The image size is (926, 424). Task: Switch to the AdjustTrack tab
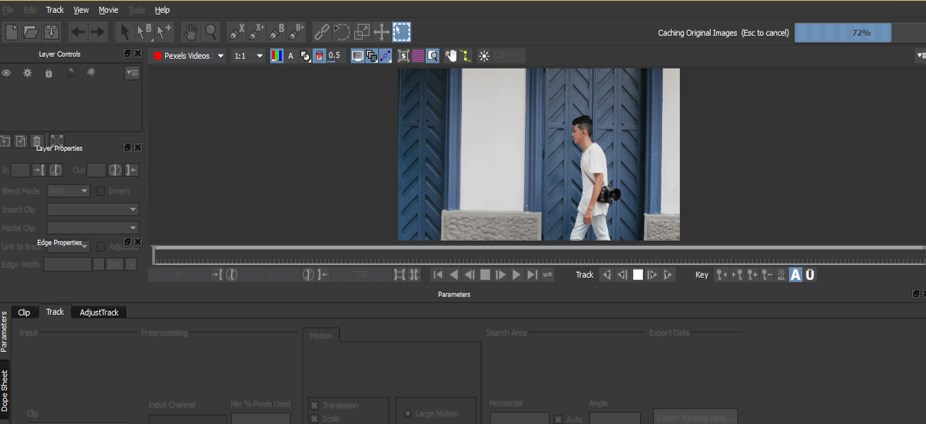click(x=99, y=312)
